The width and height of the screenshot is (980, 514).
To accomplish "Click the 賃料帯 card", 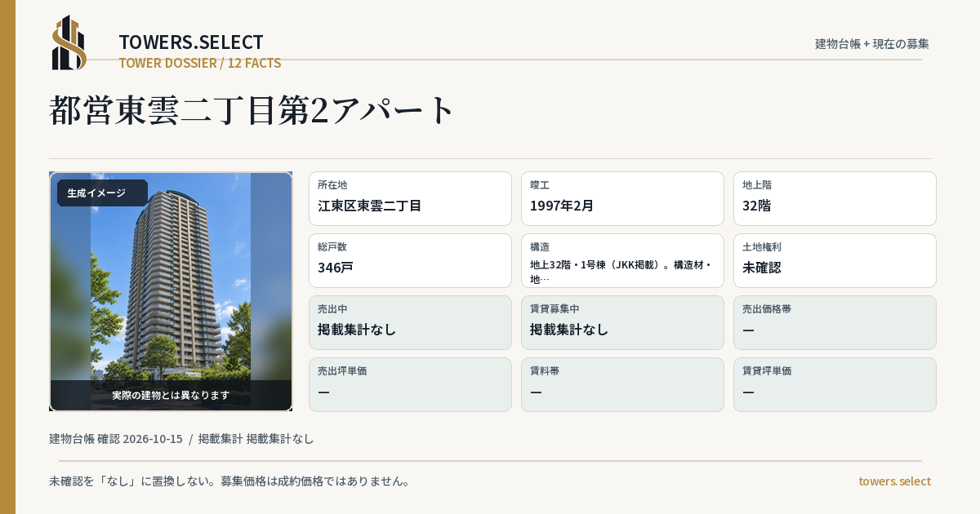I will (x=622, y=384).
